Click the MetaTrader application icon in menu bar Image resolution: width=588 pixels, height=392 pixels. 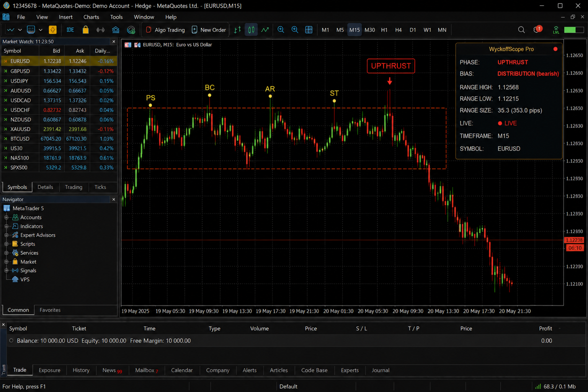coord(6,17)
